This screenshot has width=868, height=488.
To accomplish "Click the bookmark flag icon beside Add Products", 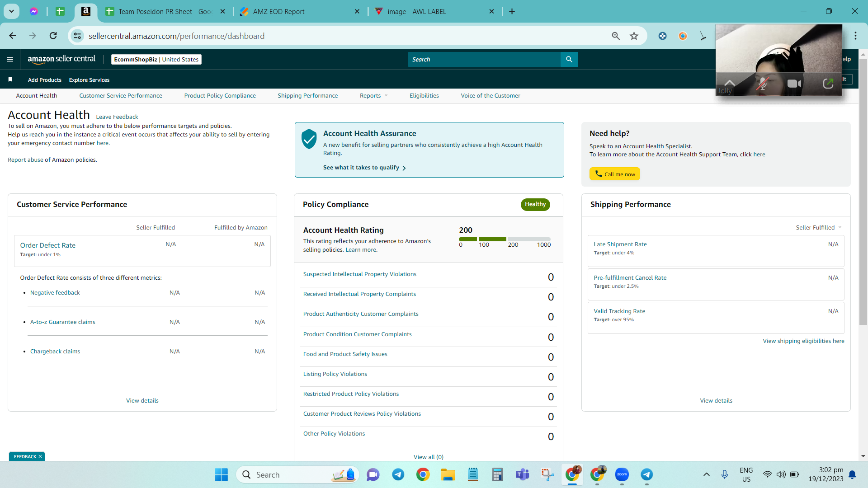I will point(10,80).
